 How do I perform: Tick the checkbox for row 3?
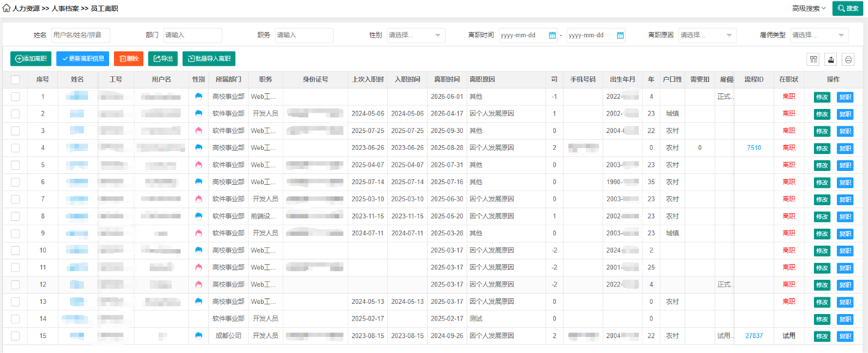(x=15, y=131)
